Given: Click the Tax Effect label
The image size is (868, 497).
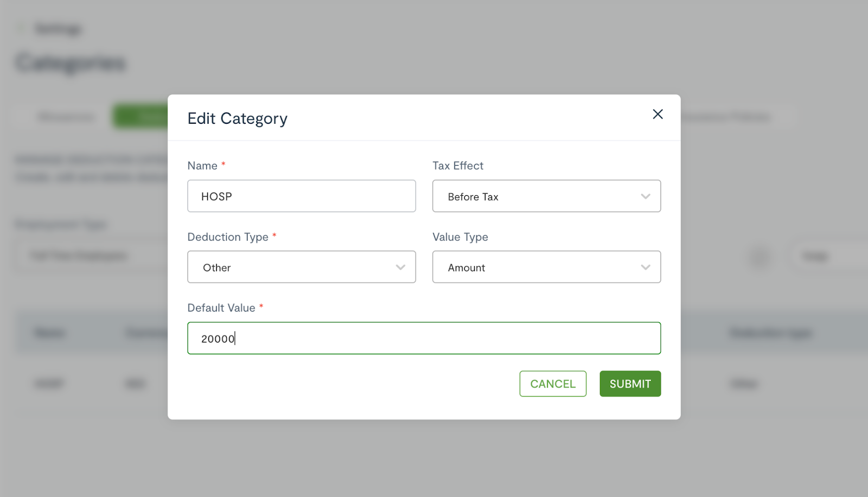Looking at the screenshot, I should (x=458, y=165).
